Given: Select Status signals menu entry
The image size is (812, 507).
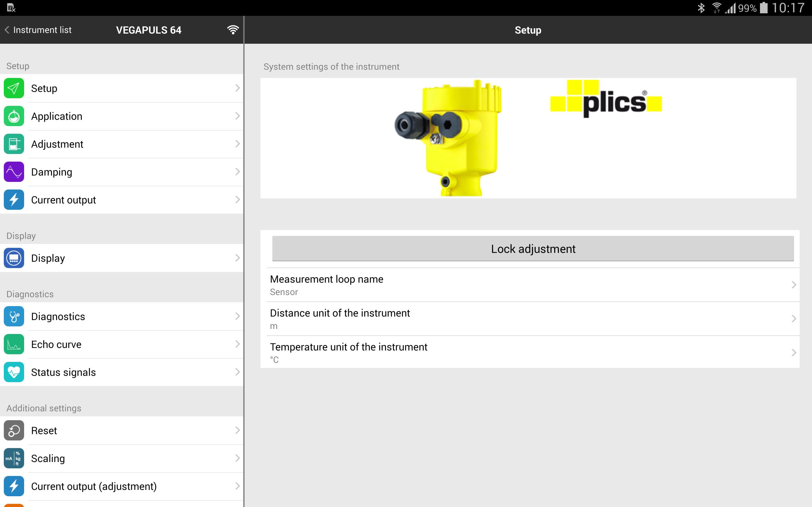Looking at the screenshot, I should click(x=63, y=372).
